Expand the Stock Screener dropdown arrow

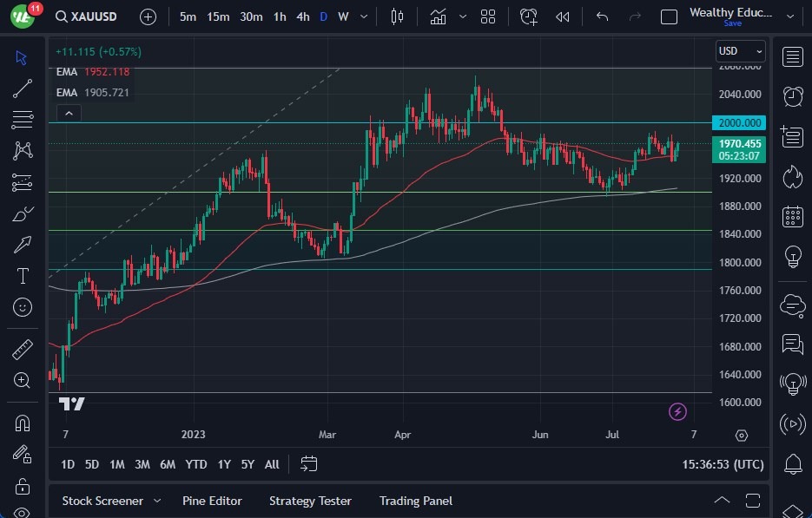point(157,501)
